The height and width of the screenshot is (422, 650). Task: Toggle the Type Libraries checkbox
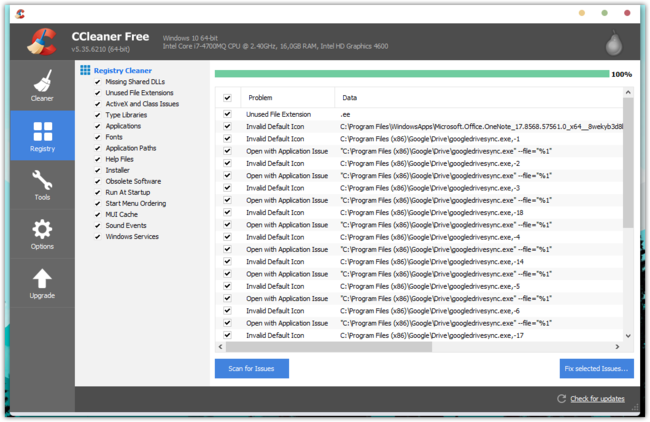[97, 115]
